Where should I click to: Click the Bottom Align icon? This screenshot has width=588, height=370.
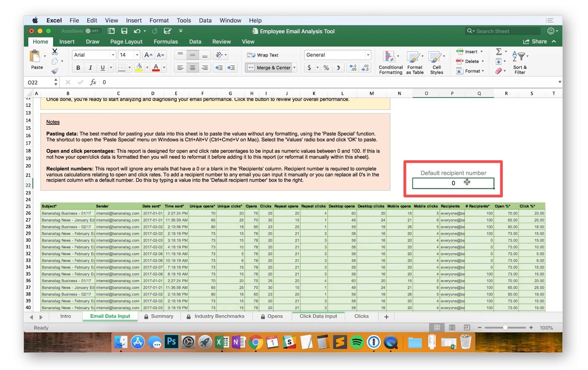pos(205,55)
